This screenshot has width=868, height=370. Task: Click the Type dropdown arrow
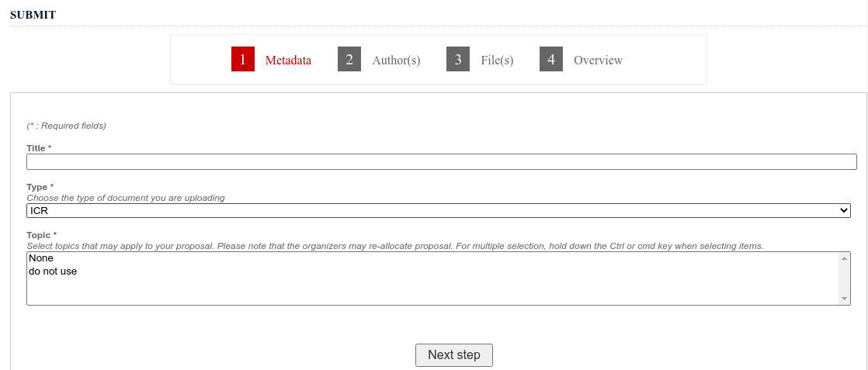point(844,211)
